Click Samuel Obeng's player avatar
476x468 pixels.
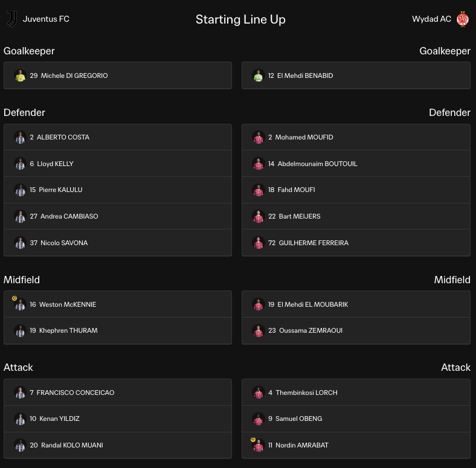(x=259, y=419)
